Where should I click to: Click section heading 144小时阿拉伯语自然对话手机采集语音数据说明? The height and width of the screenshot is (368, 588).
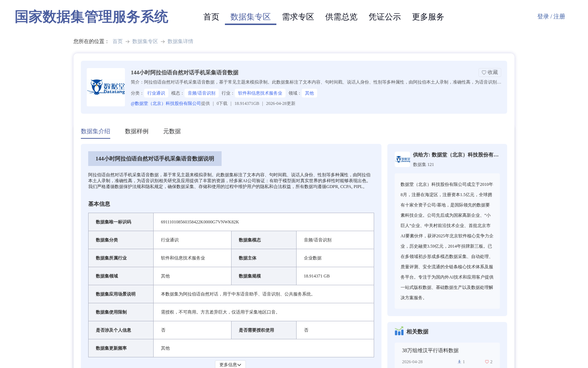click(x=155, y=159)
